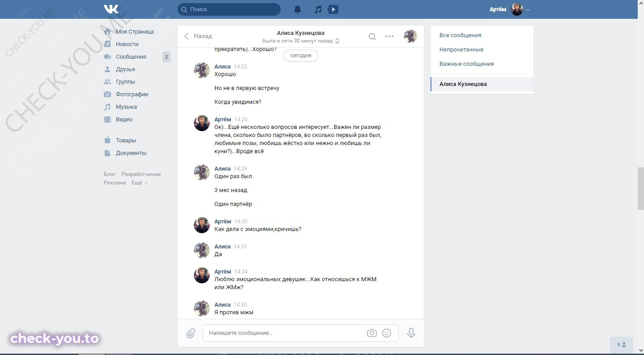Click Алиса's avatar at the 14:23 message
Screen dimensions: 644x355
[x=202, y=70]
